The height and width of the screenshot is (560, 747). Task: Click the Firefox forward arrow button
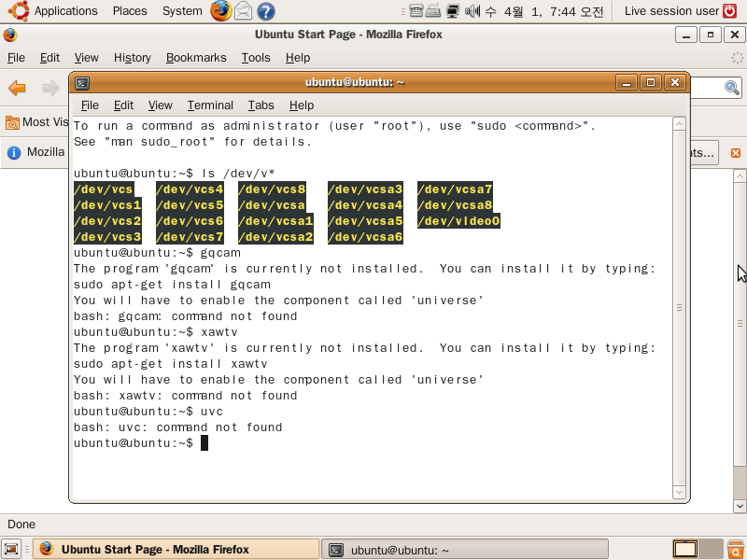tap(50, 88)
